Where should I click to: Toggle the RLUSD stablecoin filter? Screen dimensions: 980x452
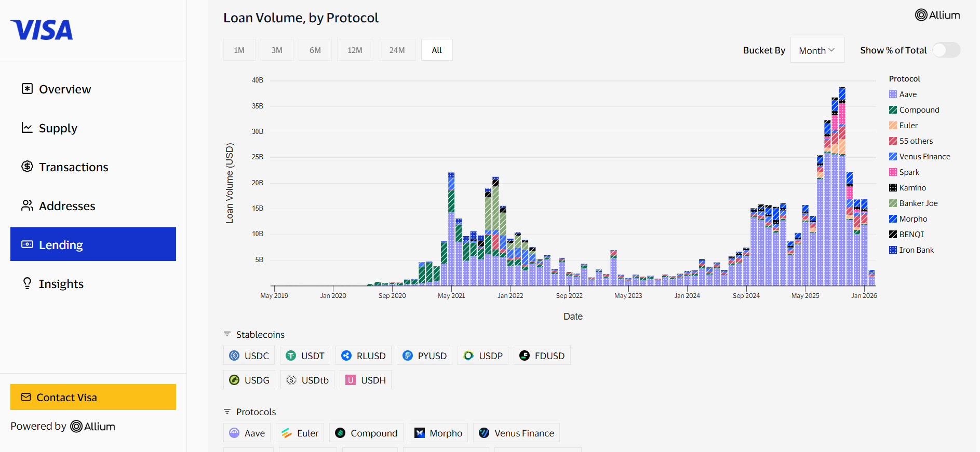click(x=364, y=355)
